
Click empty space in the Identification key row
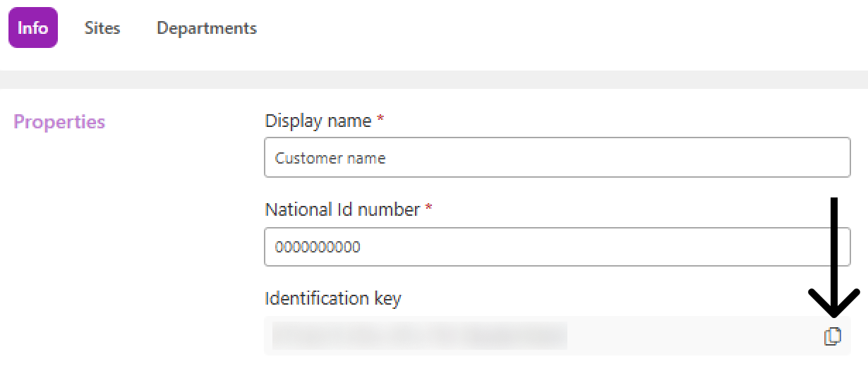pos(692,336)
